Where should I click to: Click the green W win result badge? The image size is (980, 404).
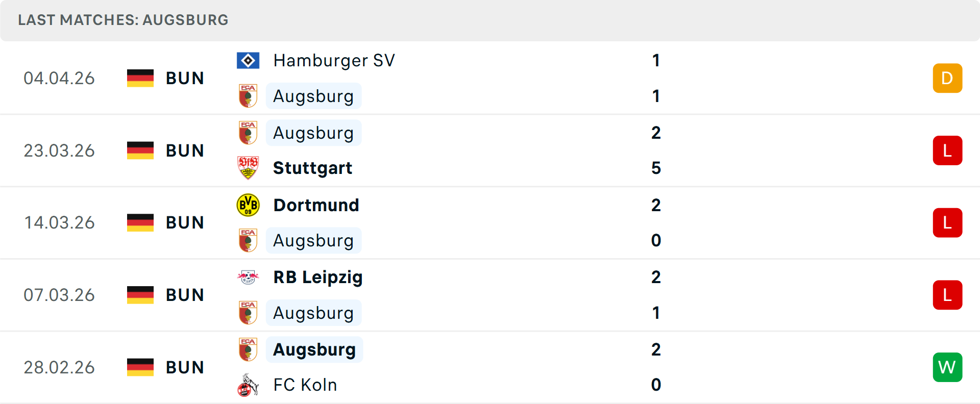coord(947,367)
